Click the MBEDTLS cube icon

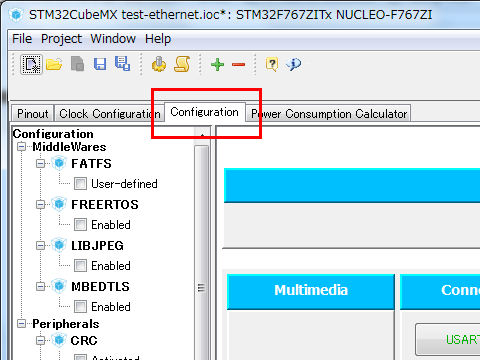[x=59, y=286]
